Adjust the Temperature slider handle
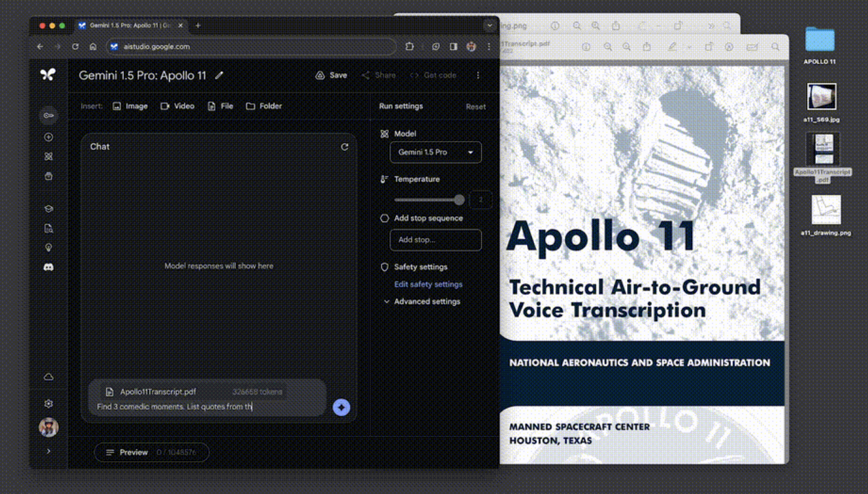 [x=459, y=200]
